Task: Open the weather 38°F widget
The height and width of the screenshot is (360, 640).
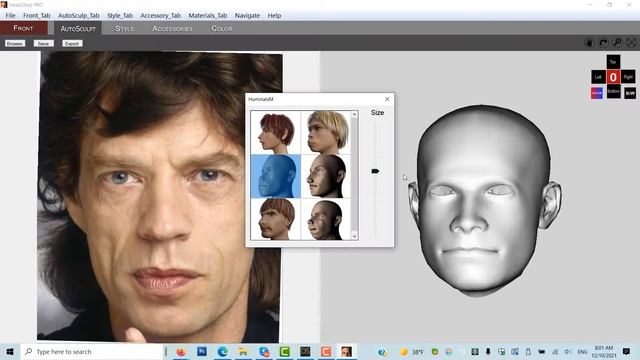Action: point(412,352)
